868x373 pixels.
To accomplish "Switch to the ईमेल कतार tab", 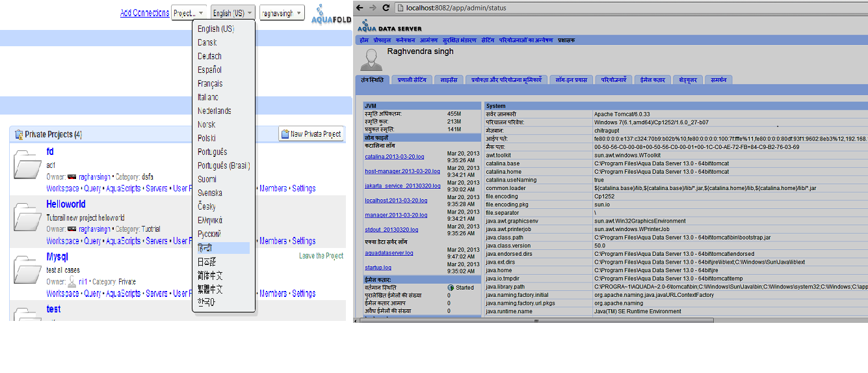I will point(652,79).
